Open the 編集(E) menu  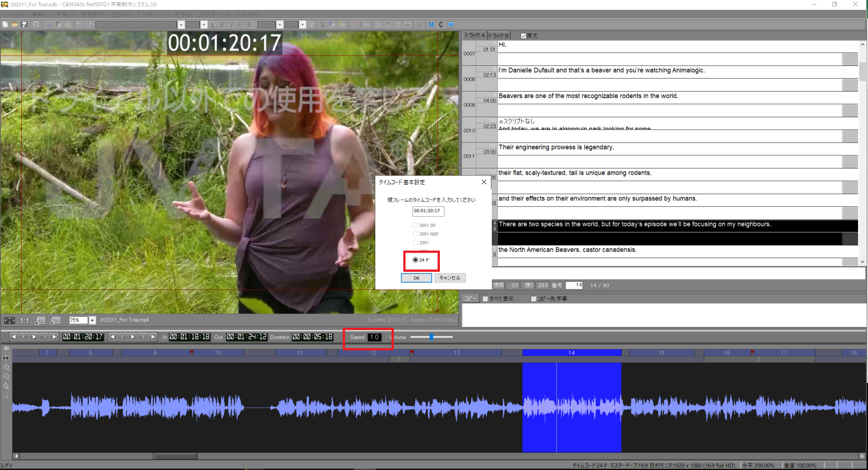(40, 14)
